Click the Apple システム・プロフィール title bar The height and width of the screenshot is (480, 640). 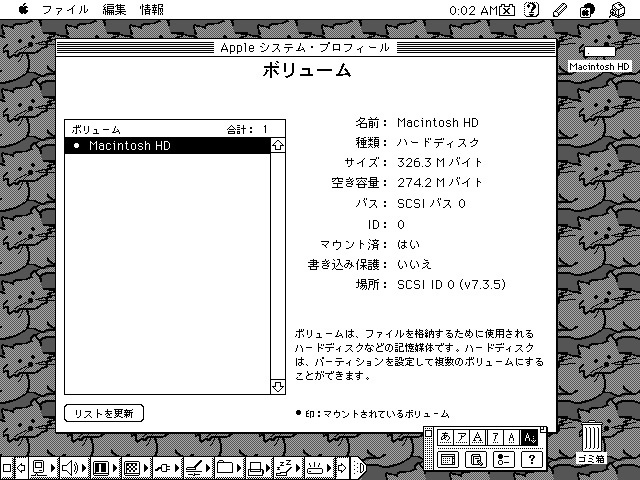point(306,48)
